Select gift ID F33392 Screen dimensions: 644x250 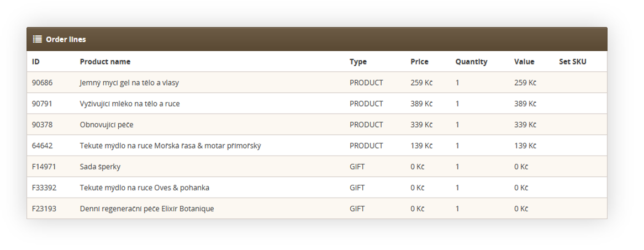(44, 188)
